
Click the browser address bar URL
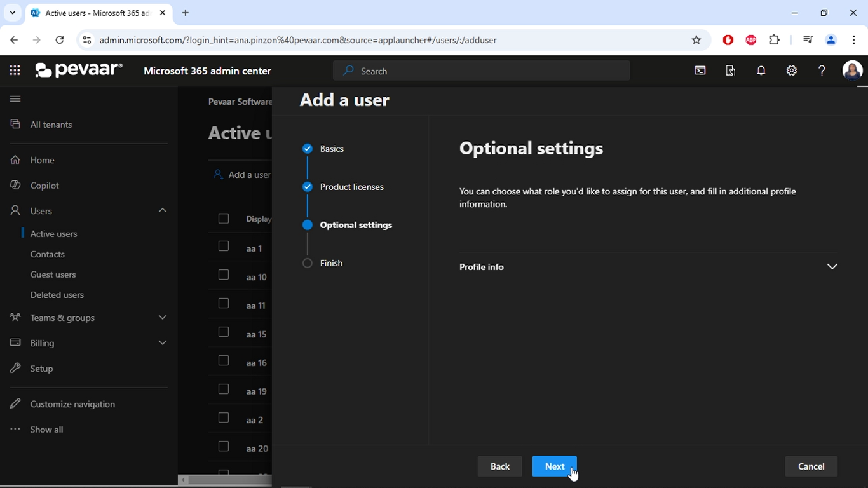pos(298,39)
